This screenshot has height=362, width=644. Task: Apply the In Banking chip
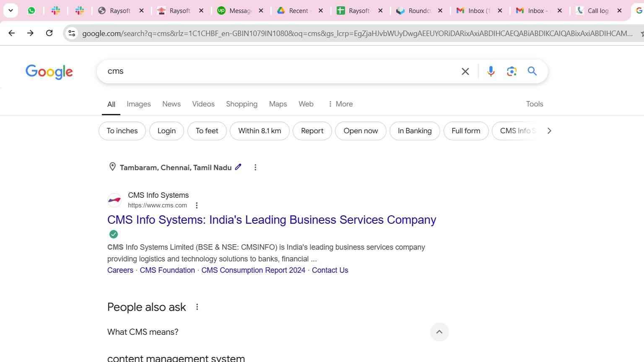click(415, 131)
